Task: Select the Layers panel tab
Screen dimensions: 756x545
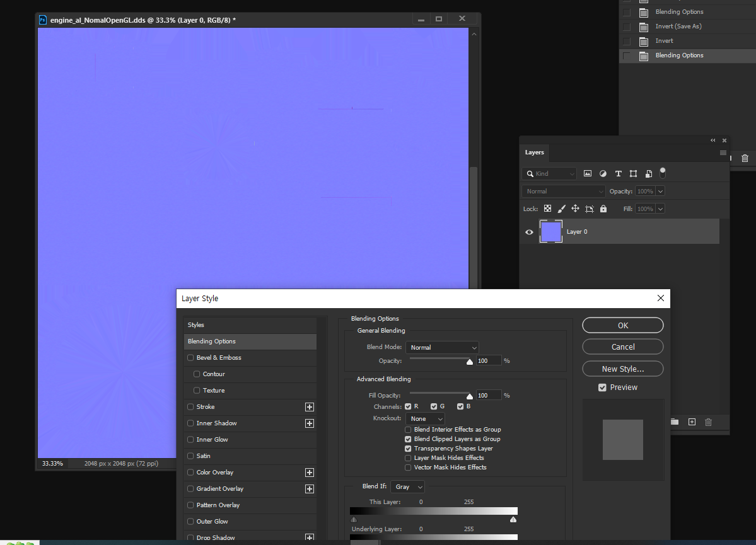Action: (534, 152)
